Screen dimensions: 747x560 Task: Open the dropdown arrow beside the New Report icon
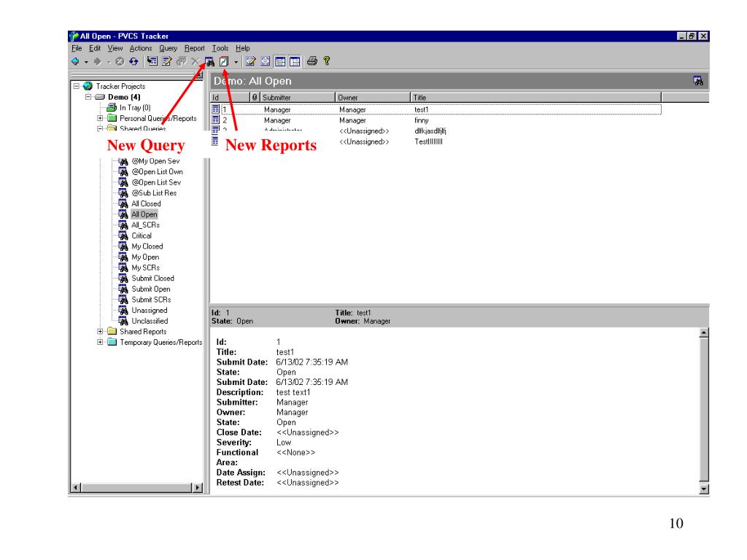pyautogui.click(x=236, y=62)
